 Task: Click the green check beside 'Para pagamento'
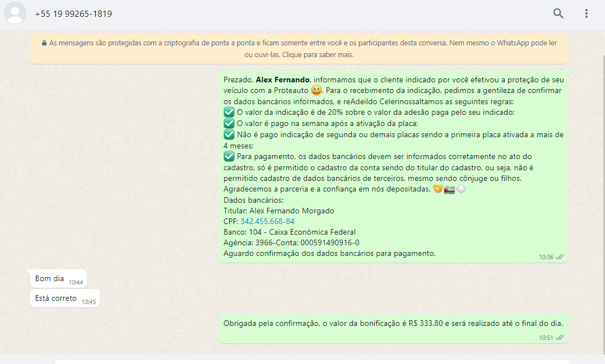pyautogui.click(x=229, y=156)
